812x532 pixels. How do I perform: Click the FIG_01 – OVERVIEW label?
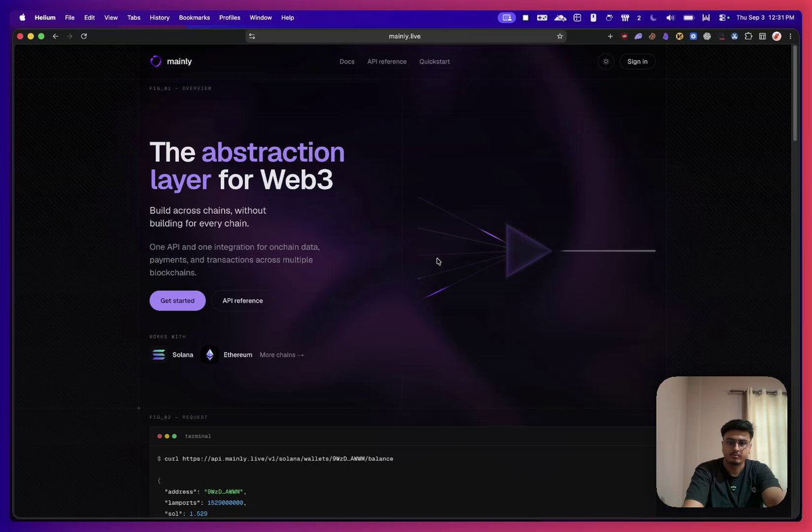(181, 89)
